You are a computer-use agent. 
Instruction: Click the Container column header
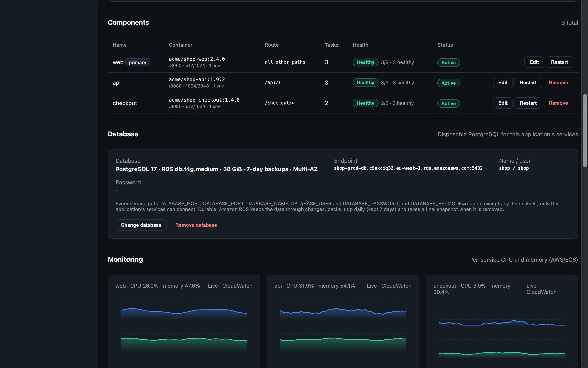click(x=180, y=45)
